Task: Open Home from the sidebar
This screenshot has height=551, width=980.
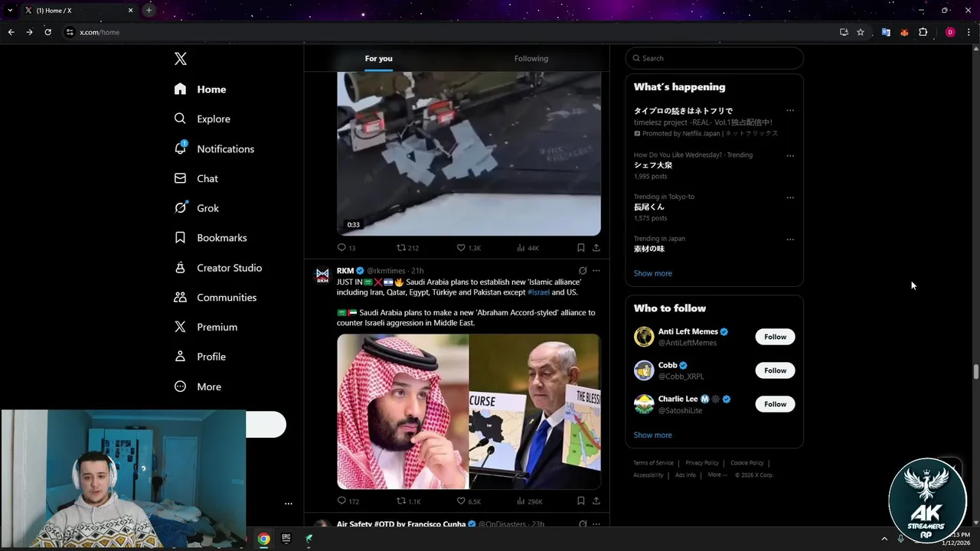Action: coord(200,89)
